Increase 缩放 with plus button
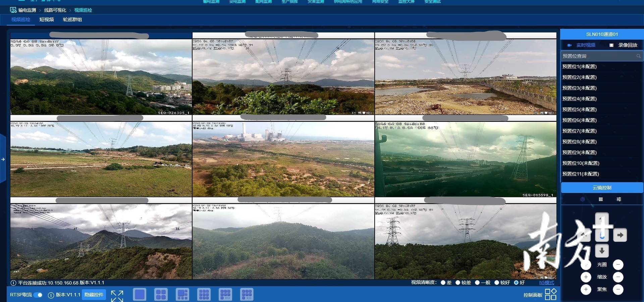Image resolution: width=644 pixels, height=302 pixels. pos(586,277)
